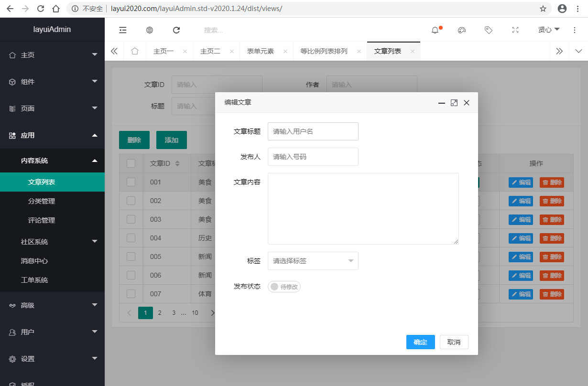The width and height of the screenshot is (588, 386).
Task: Click the 取消 cancel button
Action: pyautogui.click(x=454, y=342)
